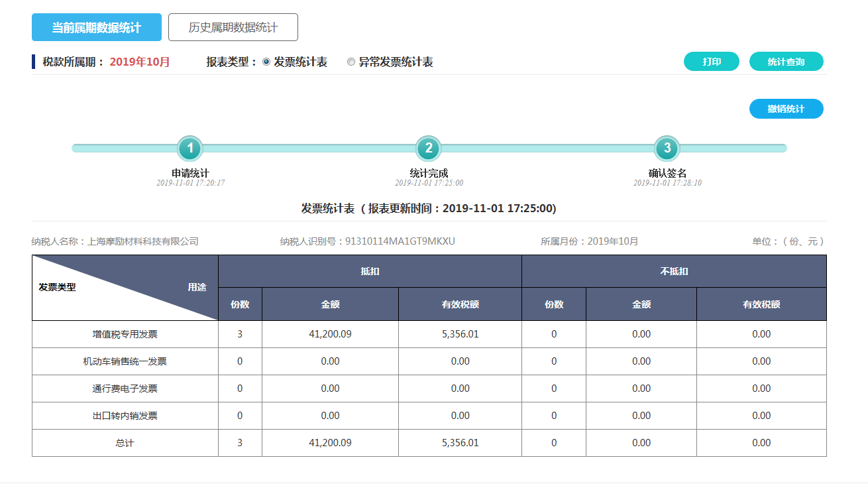Select the 增值税专用发票 row label
The height and width of the screenshot is (484, 868).
coord(125,334)
